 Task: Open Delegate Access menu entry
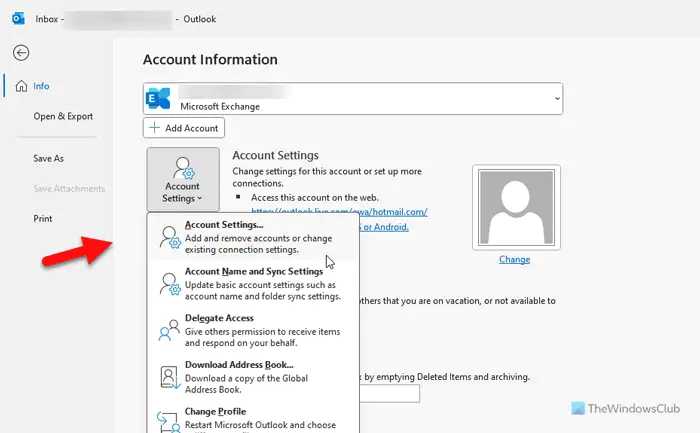coord(254,330)
